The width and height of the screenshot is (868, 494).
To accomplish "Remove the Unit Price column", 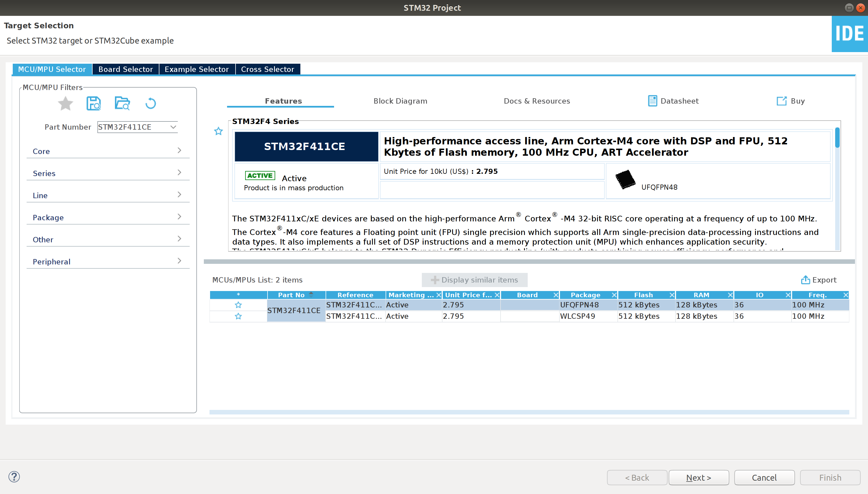I will click(x=497, y=295).
